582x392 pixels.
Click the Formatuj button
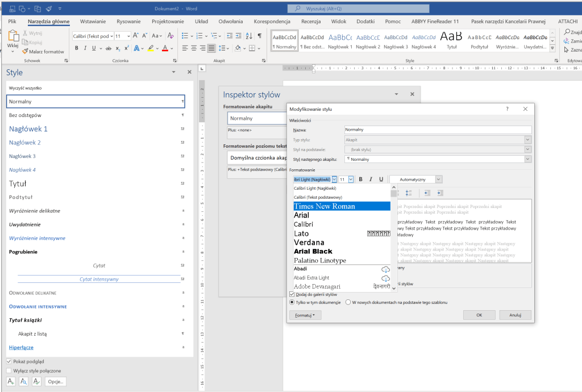(x=305, y=315)
